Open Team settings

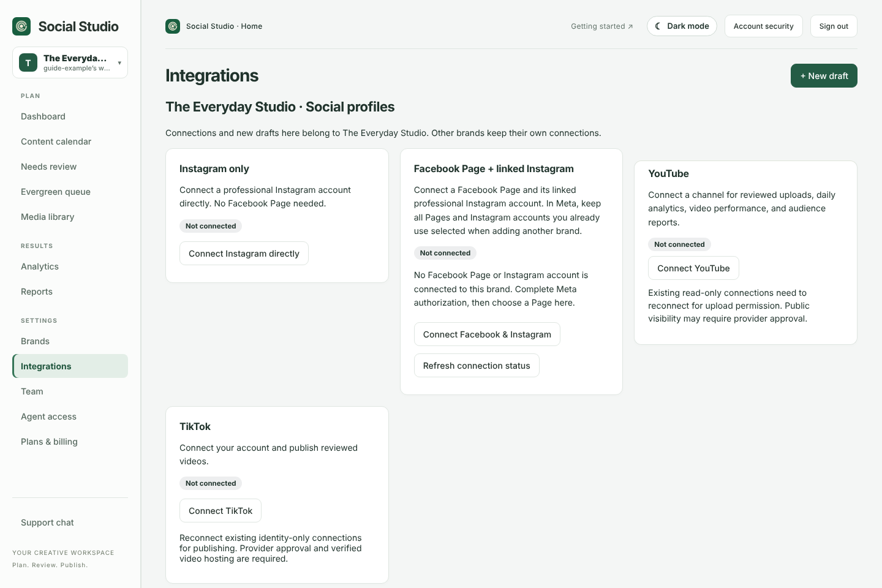point(70,391)
